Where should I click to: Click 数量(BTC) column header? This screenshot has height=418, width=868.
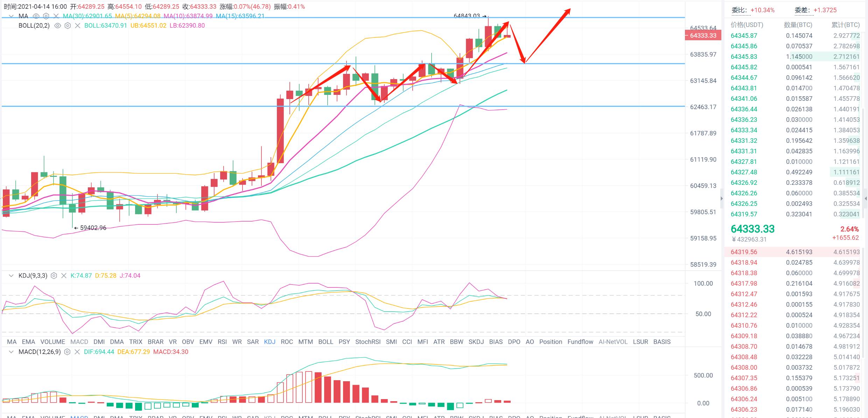798,25
